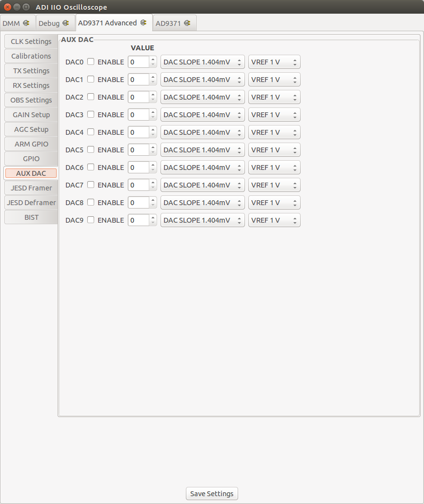Click the detach icon on the Debug tab

pyautogui.click(x=66, y=23)
